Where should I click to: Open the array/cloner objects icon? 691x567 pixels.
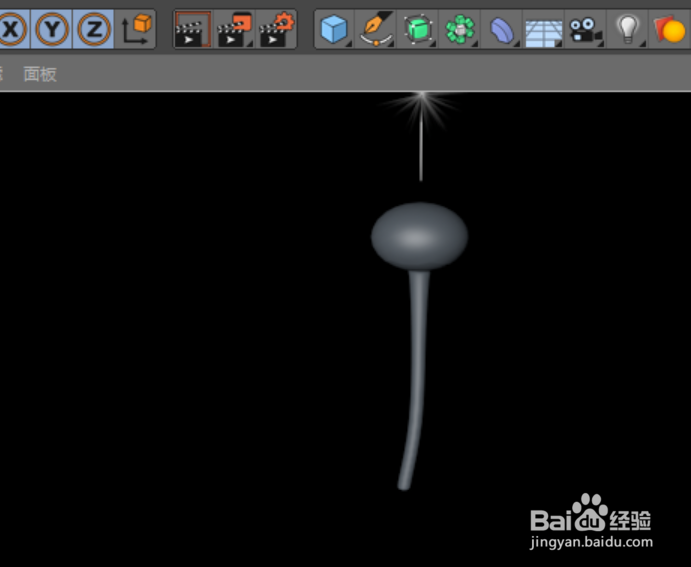coord(460,29)
